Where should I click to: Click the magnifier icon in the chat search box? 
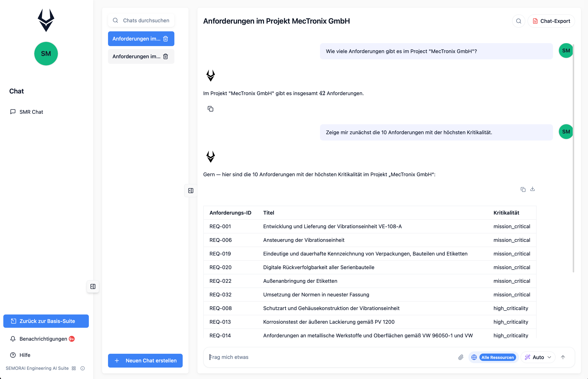point(115,20)
